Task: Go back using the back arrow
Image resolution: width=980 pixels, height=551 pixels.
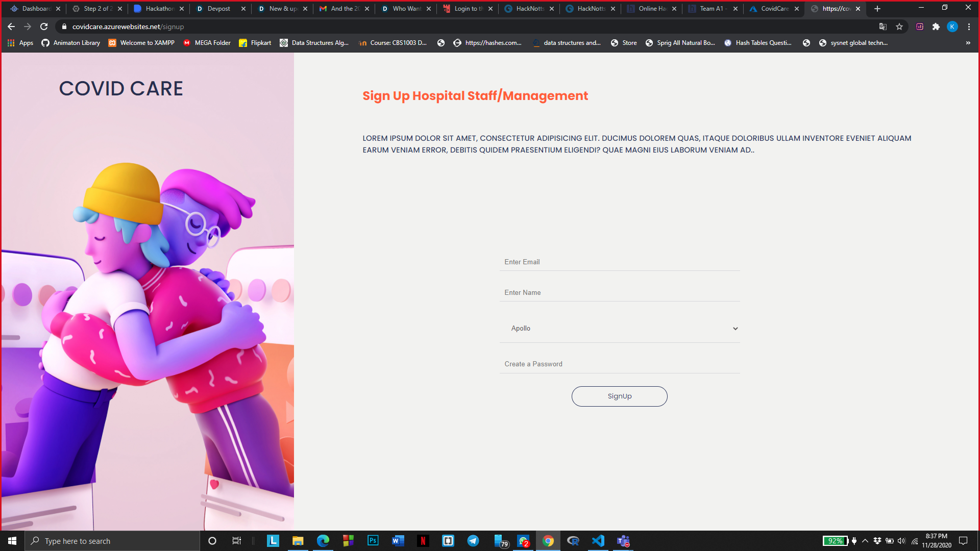Action: click(x=11, y=27)
